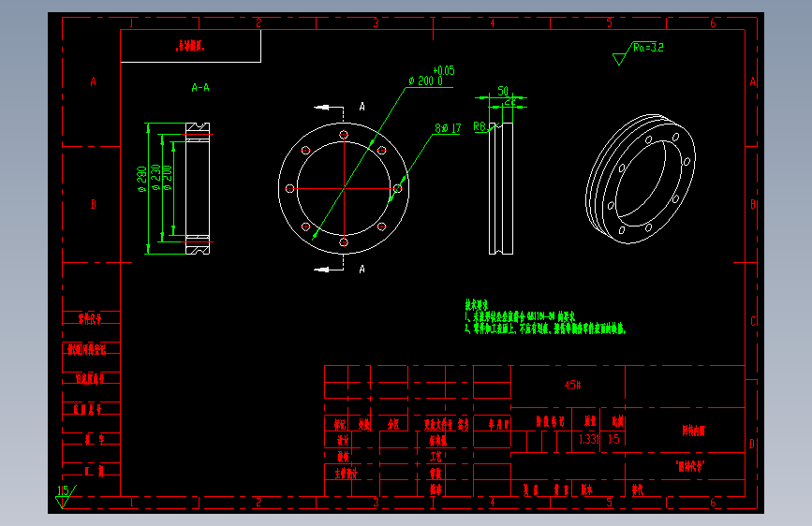The height and width of the screenshot is (526, 812).
Task: Click zone number 6 on top border
Action: 713,22
